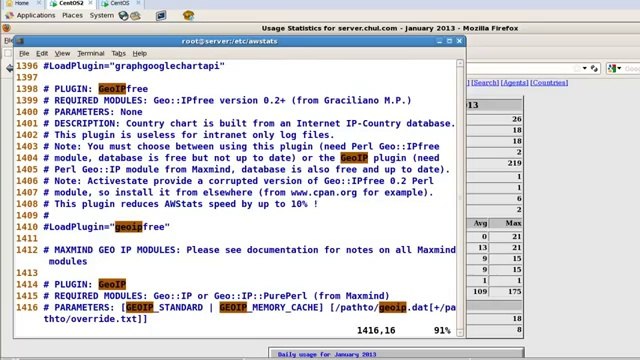Open the terminal View menu
The image size is (640, 360).
62,53
